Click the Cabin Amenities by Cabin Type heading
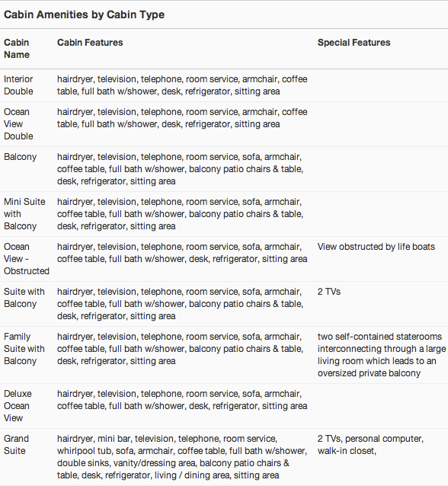The image size is (448, 486). click(84, 14)
